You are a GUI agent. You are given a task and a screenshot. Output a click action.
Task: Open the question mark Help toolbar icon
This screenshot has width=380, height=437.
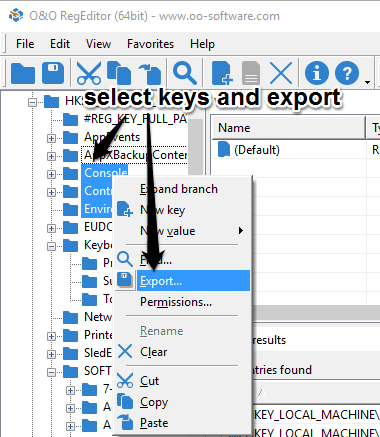tap(347, 73)
